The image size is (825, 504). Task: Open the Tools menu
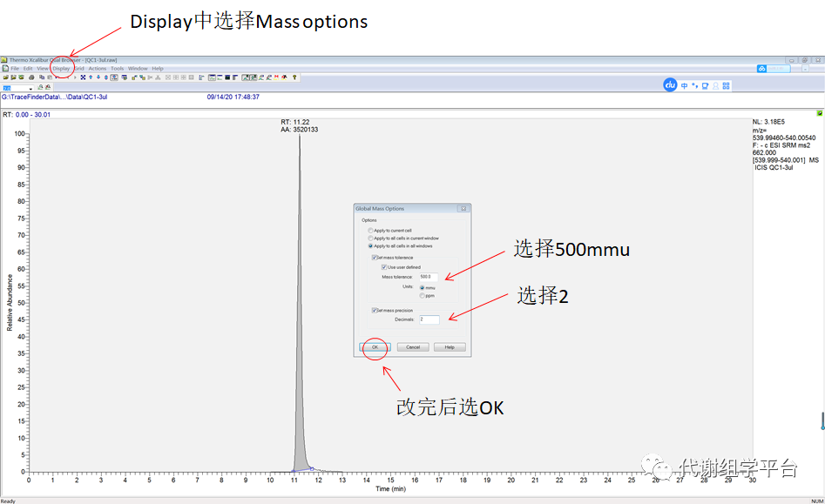click(x=118, y=68)
